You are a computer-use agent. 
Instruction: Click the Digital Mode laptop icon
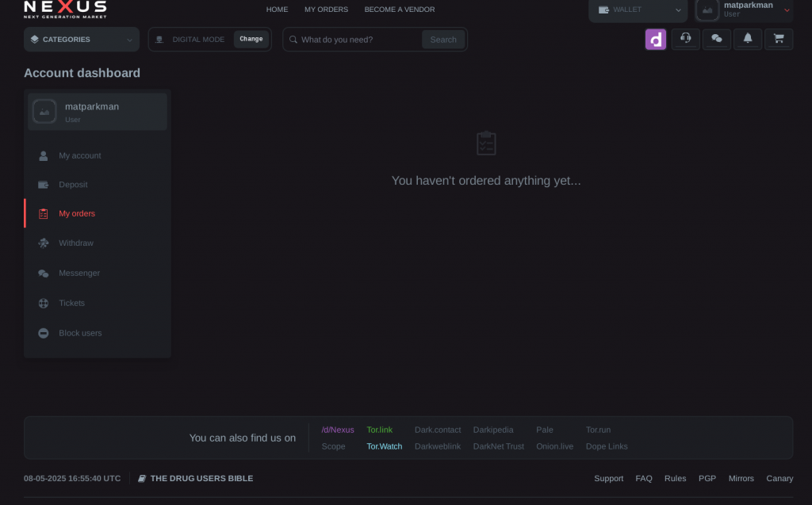159,40
